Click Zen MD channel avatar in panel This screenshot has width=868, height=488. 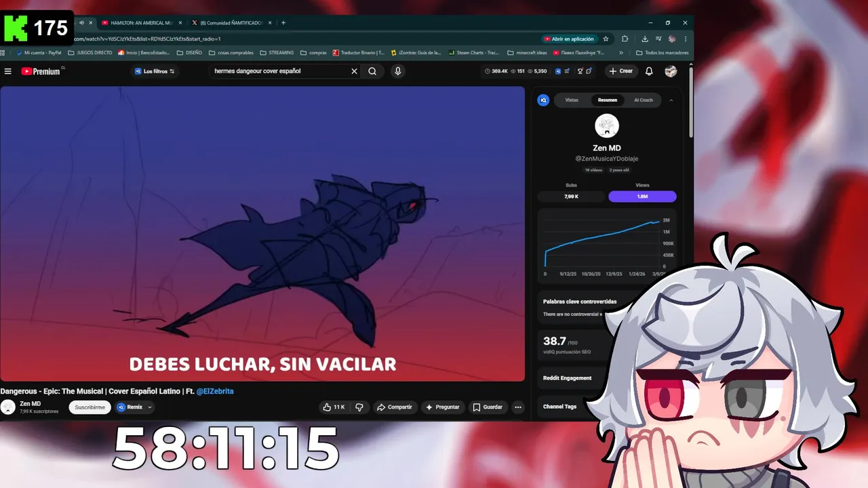pyautogui.click(x=607, y=126)
